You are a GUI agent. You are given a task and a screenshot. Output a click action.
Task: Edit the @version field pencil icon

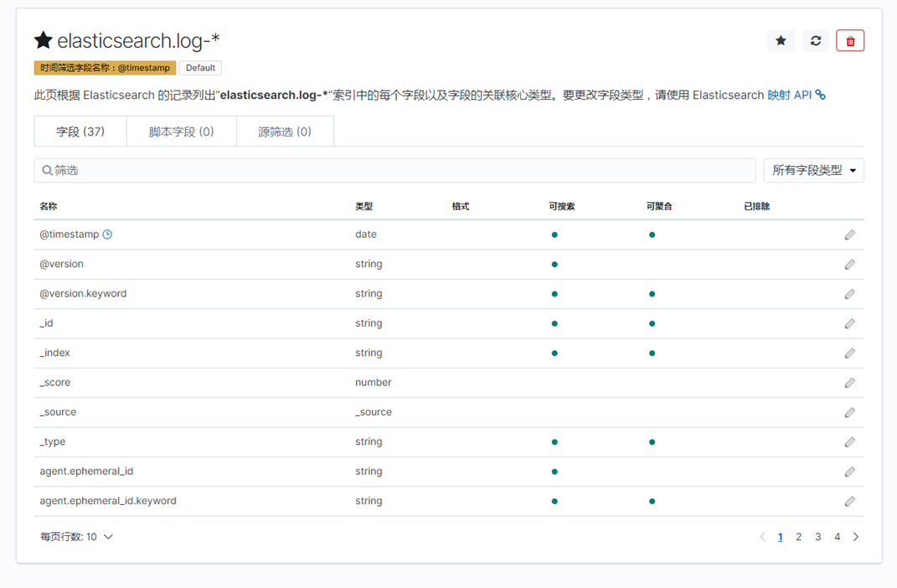tap(850, 264)
